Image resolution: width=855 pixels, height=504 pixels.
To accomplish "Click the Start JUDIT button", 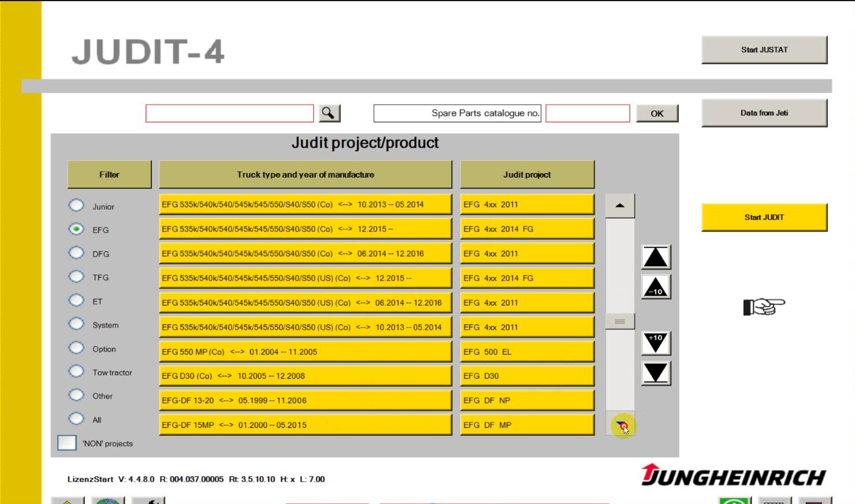I will tap(764, 217).
